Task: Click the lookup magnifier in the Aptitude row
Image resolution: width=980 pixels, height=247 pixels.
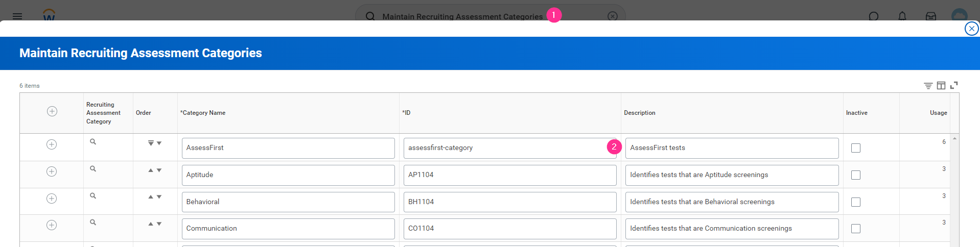Action: click(x=93, y=169)
